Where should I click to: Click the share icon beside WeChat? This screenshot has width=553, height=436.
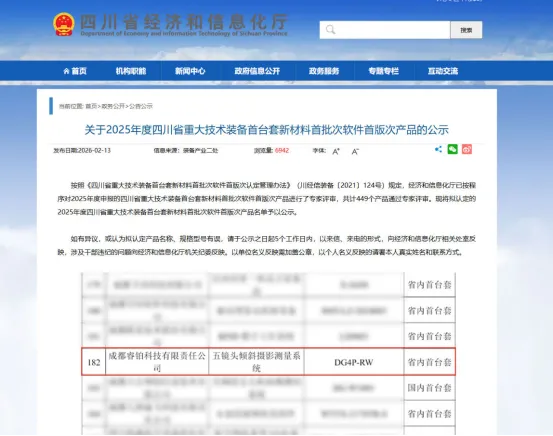pyautogui.click(x=438, y=149)
